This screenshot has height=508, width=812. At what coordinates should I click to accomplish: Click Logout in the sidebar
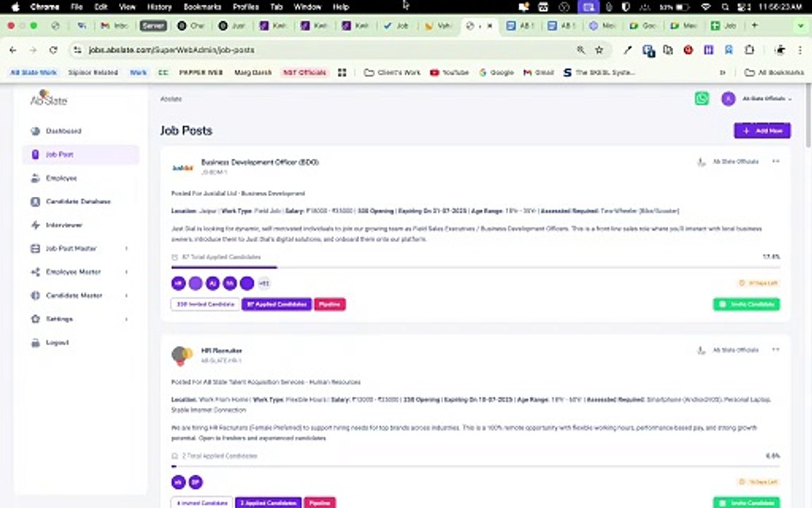pos(57,343)
